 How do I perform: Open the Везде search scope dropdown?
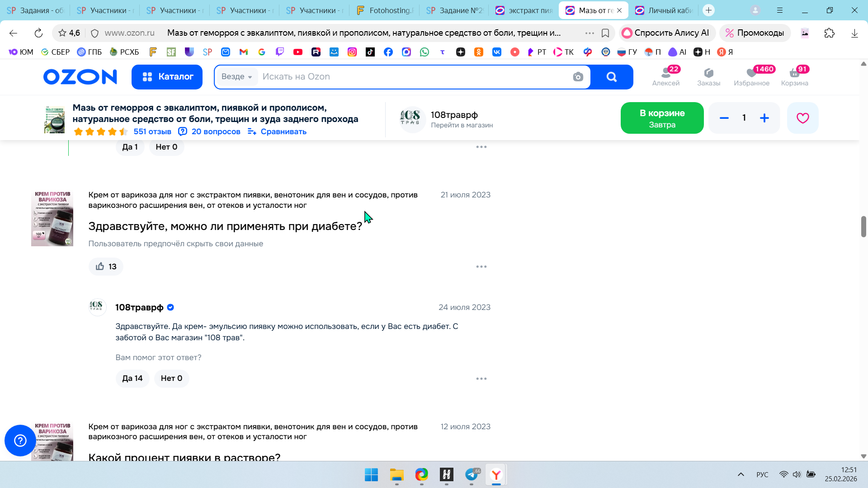(237, 77)
